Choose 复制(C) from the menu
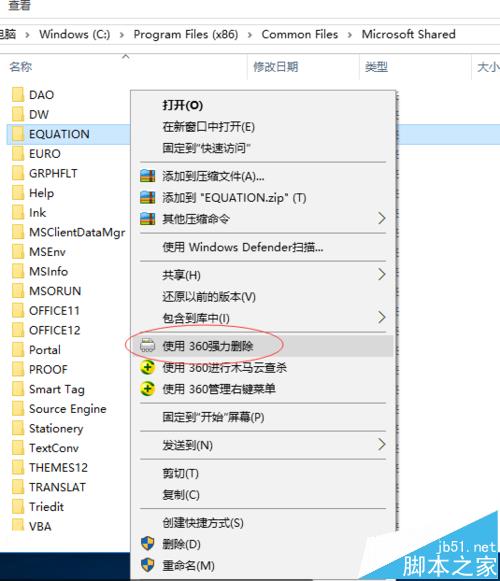 coord(181,495)
